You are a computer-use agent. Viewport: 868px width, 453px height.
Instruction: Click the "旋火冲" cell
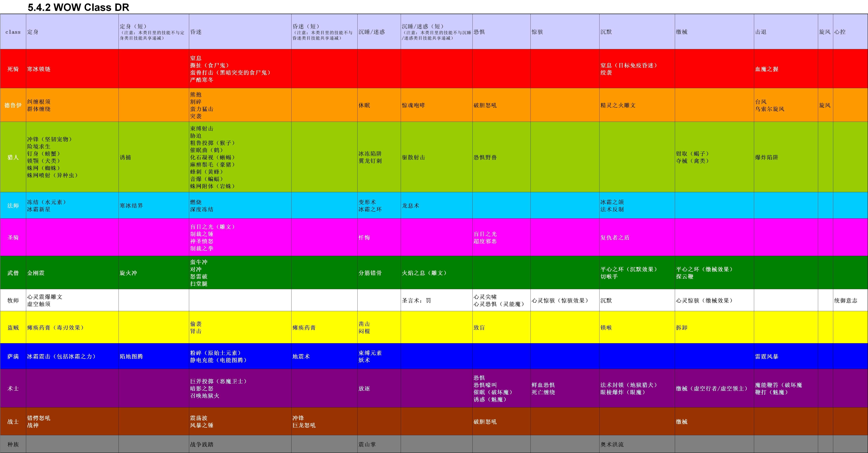pos(154,273)
